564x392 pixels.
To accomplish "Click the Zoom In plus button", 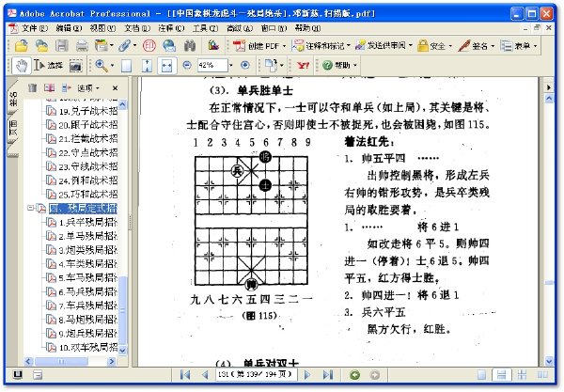I will point(245,65).
